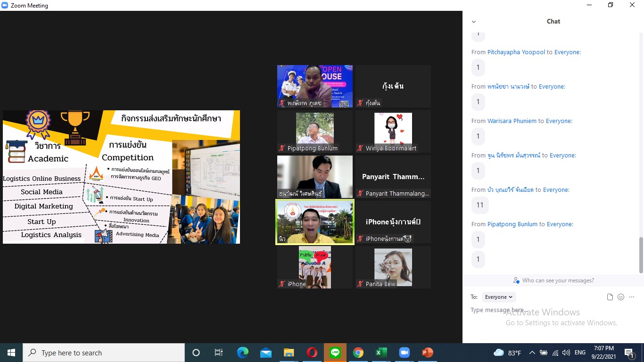
Task: Click sender name Pitchayapha Yoopool in chat
Action: pos(516,52)
